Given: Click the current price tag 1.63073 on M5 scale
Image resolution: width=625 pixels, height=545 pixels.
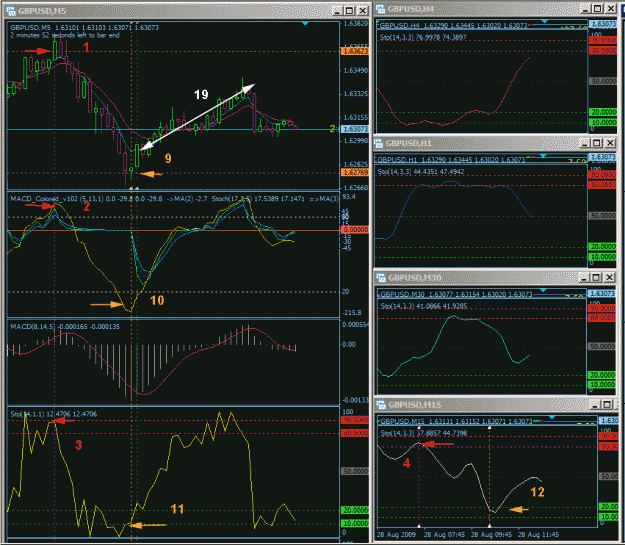Looking at the screenshot, I should pyautogui.click(x=355, y=129).
